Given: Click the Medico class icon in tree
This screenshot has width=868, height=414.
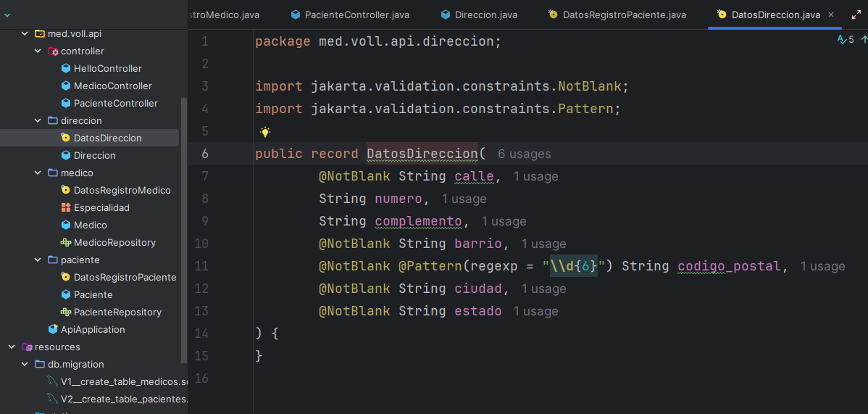Looking at the screenshot, I should point(65,225).
